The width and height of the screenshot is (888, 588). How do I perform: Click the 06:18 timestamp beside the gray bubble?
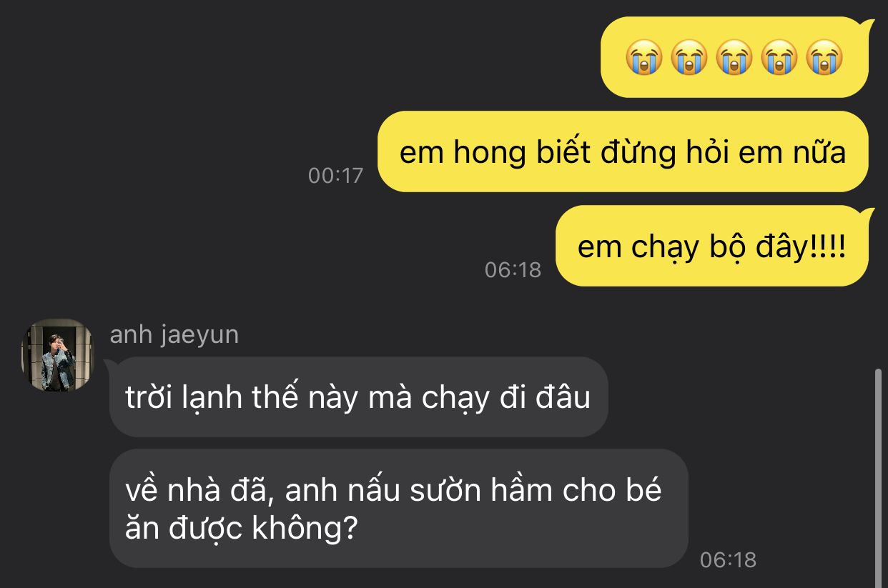[728, 559]
